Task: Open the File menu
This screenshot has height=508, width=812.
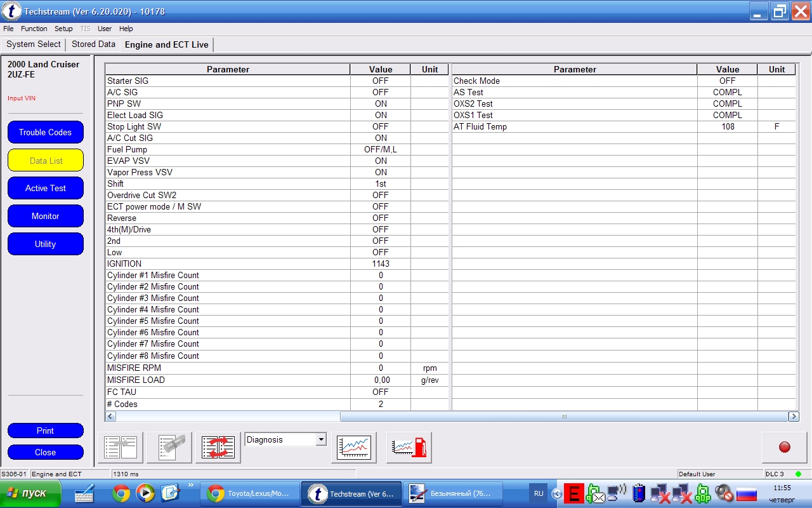Action: point(8,29)
